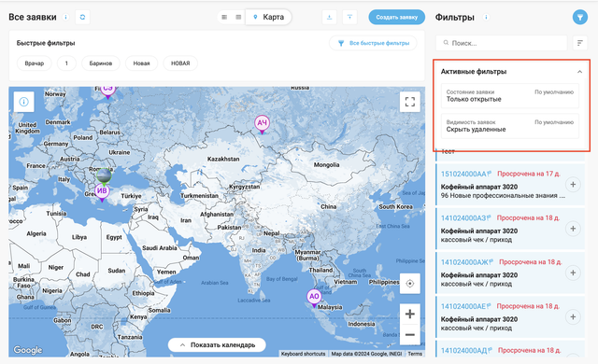Click into the Поиск filter search field

[502, 43]
